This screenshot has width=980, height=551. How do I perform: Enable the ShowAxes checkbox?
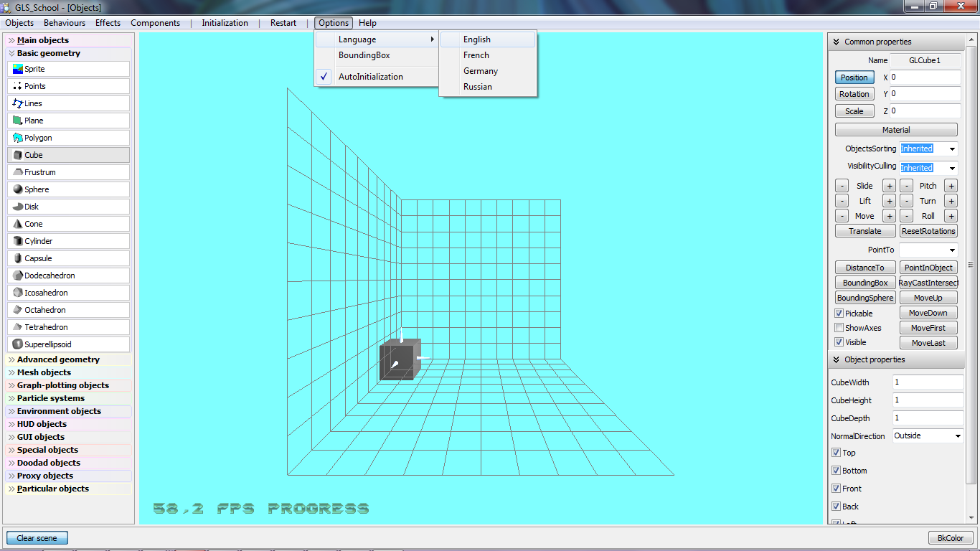click(839, 328)
